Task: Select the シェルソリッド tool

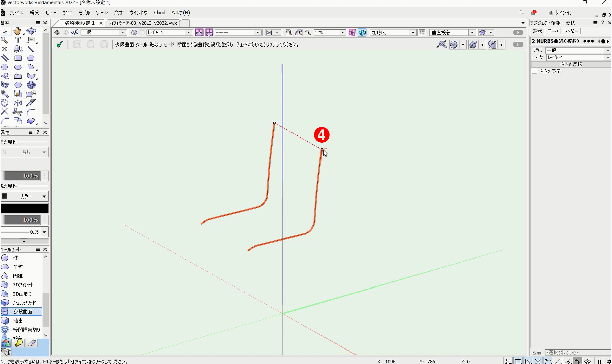Action: tap(22, 303)
